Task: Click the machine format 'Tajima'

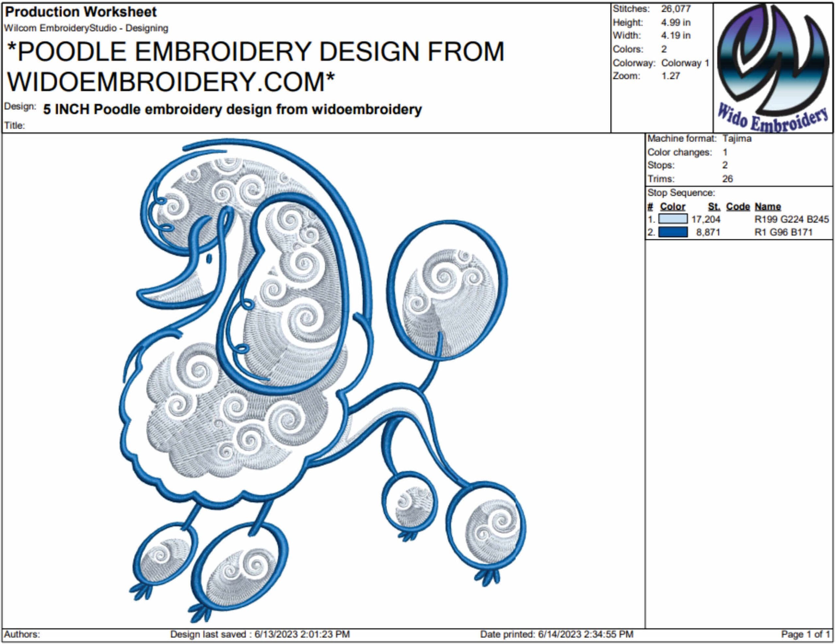Action: click(x=737, y=138)
